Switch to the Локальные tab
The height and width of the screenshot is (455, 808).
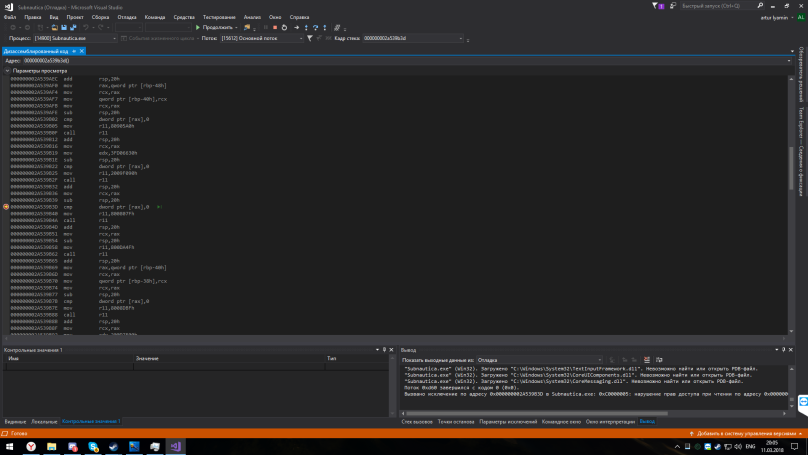click(x=44, y=422)
